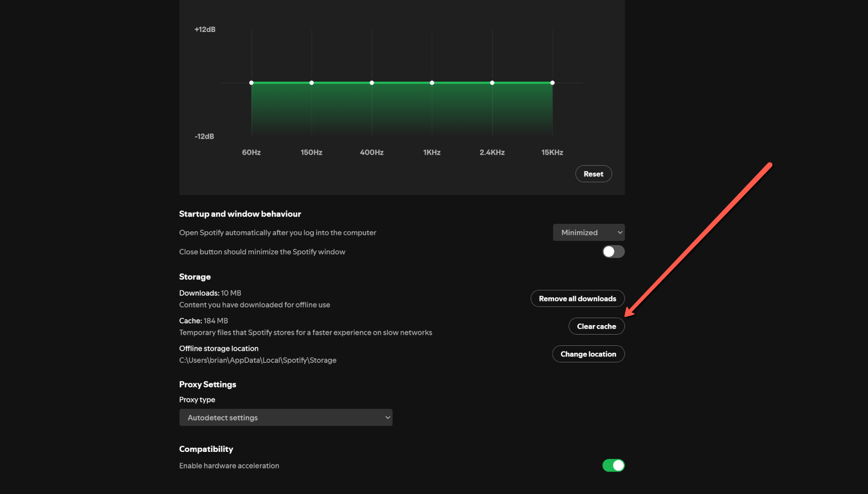The height and width of the screenshot is (494, 868).
Task: Click the +12dB axis label
Action: pyautogui.click(x=205, y=29)
